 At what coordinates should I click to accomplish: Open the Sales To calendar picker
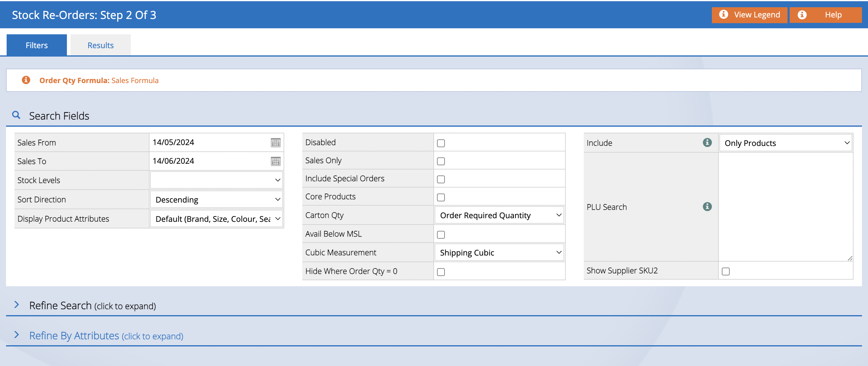[x=276, y=161]
